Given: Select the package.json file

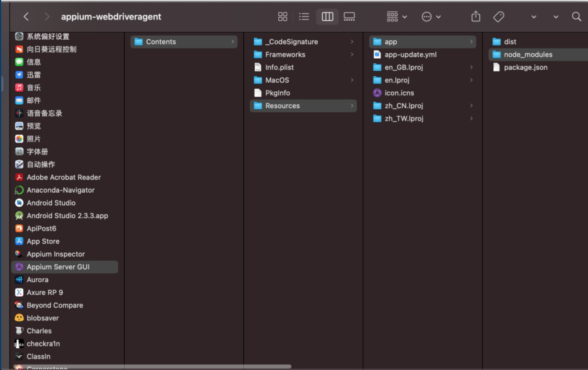Looking at the screenshot, I should [x=538, y=67].
